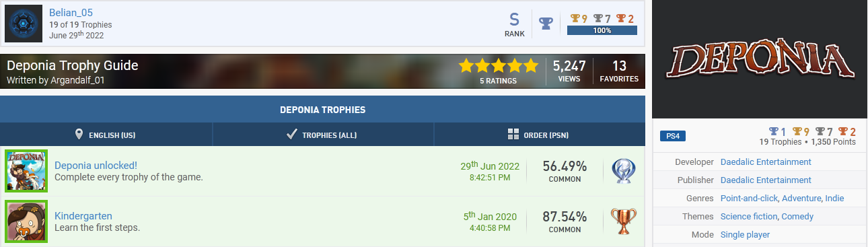868x247 pixels.
Task: Open the Trophies (All) filter dropdown
Action: pos(323,135)
